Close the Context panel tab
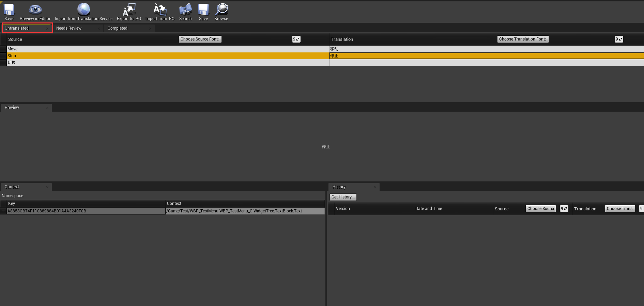This screenshot has width=644, height=306. pos(47,187)
